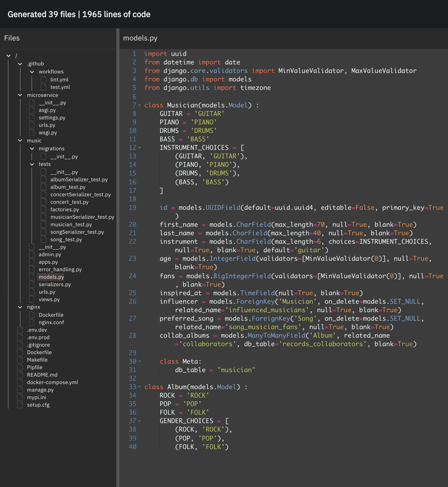Fold INSTRUMENT_CHOICES list at line 12
Screen dimensions: 448x487
tap(140, 148)
